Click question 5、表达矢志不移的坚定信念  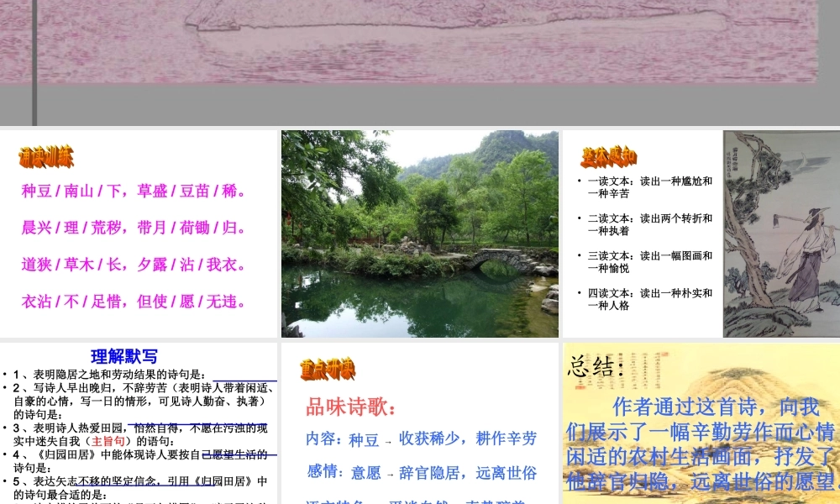[135, 487]
